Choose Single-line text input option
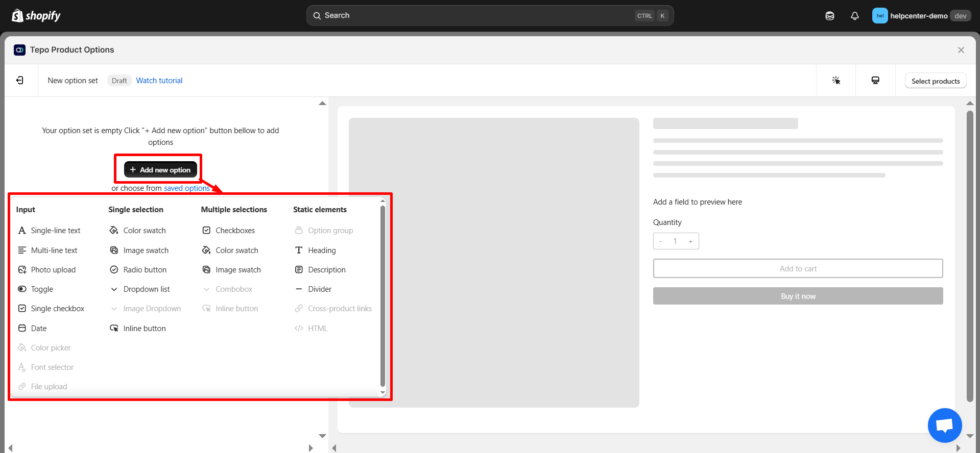The height and width of the screenshot is (453, 980). pos(49,231)
